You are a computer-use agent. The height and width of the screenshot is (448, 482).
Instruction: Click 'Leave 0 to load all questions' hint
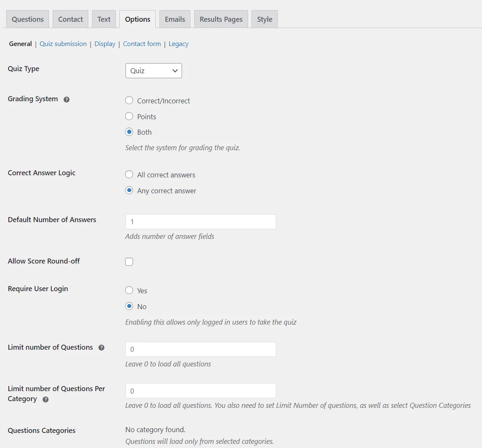point(168,364)
